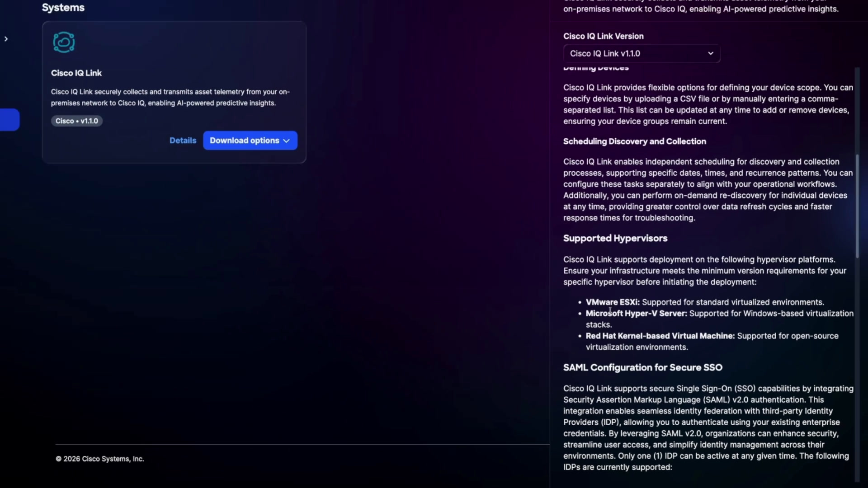Viewport: 868px width, 488px height.
Task: Click the Cisco IQ Link card title
Action: [x=76, y=73]
